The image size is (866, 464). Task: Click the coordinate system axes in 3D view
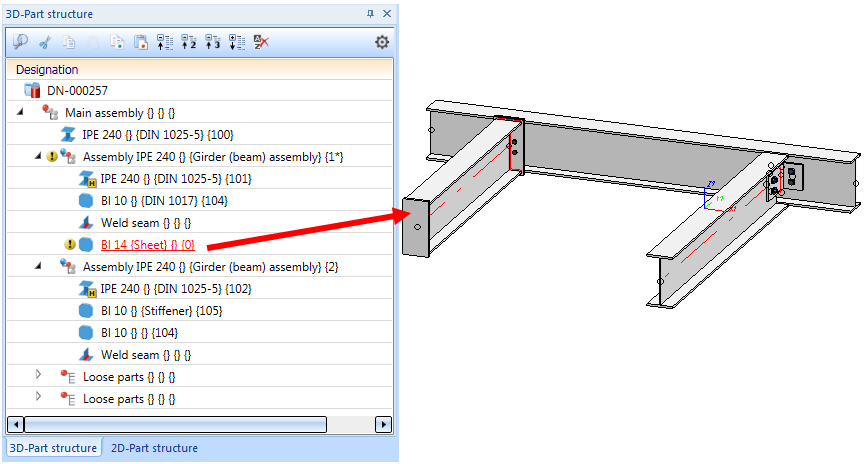719,198
